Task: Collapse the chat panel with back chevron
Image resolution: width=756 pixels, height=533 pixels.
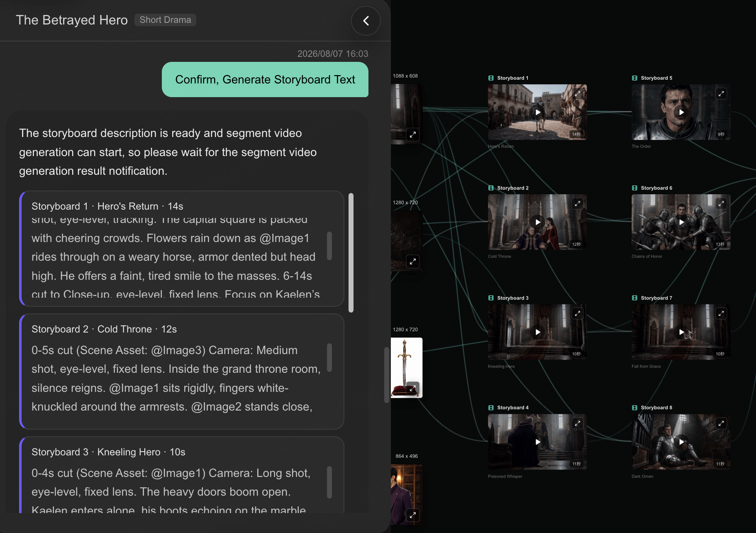Action: click(x=366, y=21)
